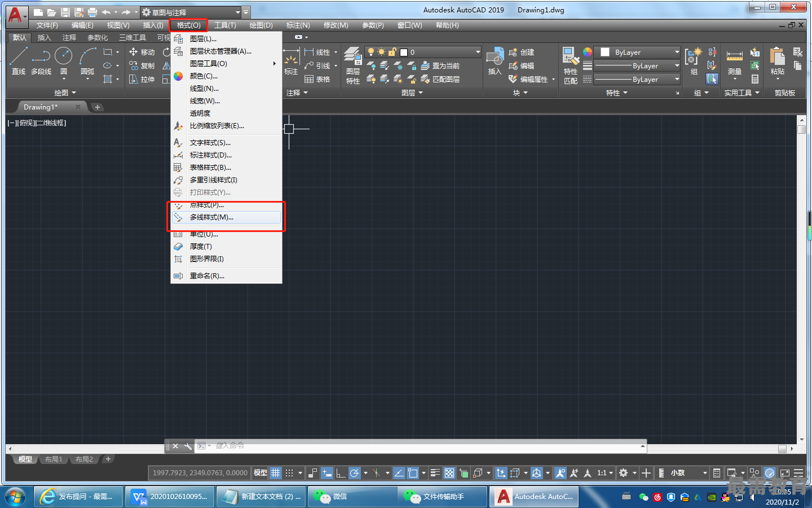Open the 工具(T) menu
The width and height of the screenshot is (812, 508).
(x=225, y=25)
